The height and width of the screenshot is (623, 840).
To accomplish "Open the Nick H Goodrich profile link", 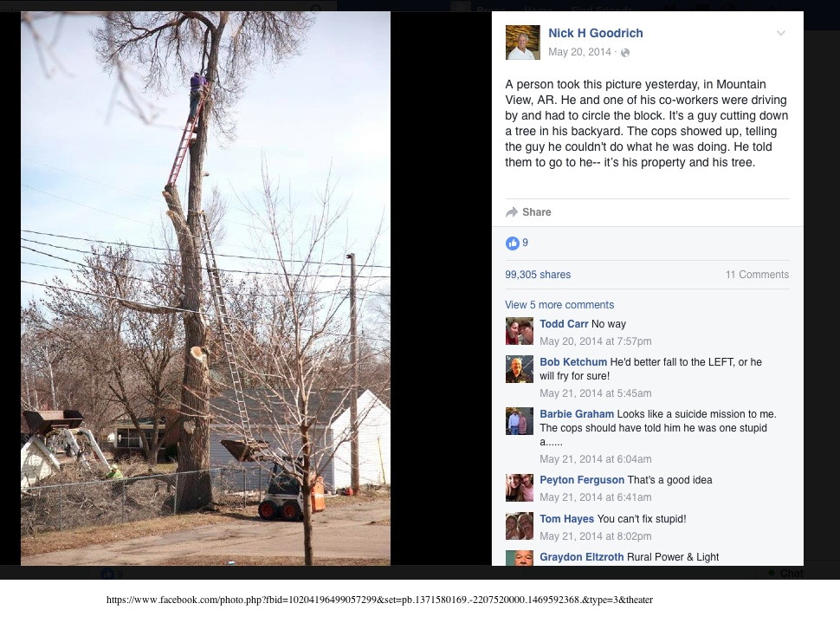I will point(595,33).
